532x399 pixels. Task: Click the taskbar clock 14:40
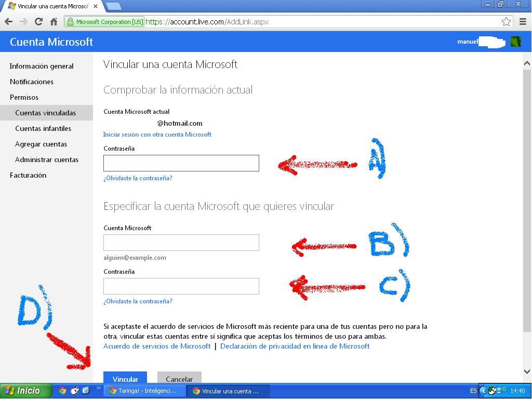tap(517, 391)
